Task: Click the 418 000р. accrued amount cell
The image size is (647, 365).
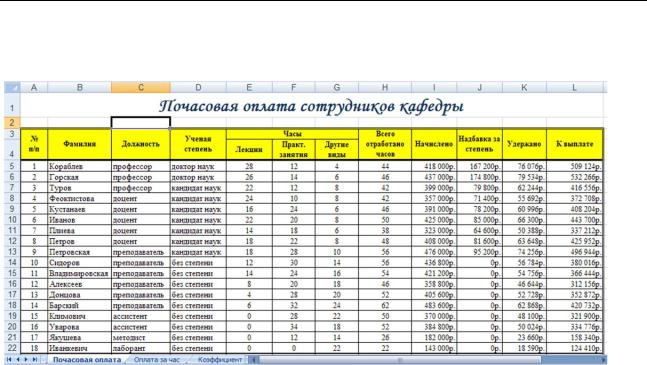Action: (434, 166)
